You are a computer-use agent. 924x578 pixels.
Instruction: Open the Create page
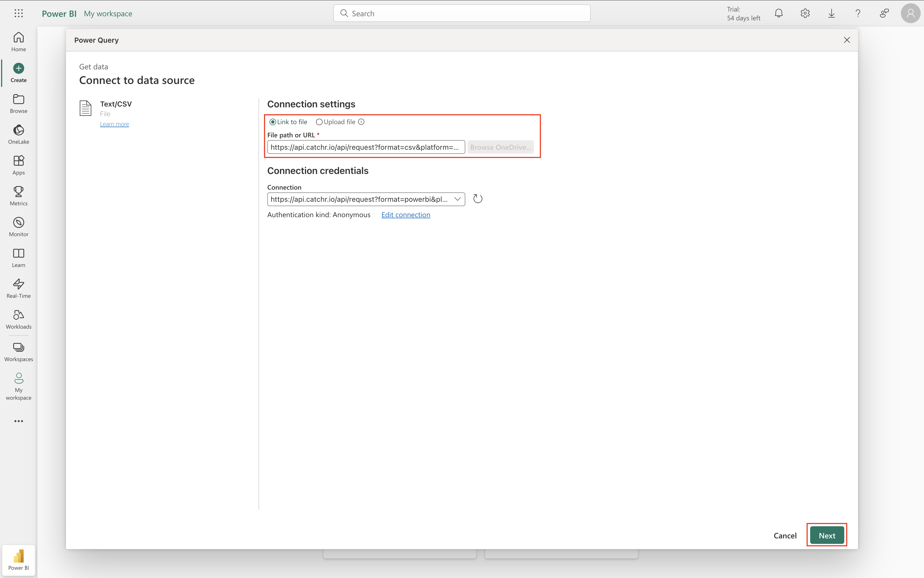(18, 73)
